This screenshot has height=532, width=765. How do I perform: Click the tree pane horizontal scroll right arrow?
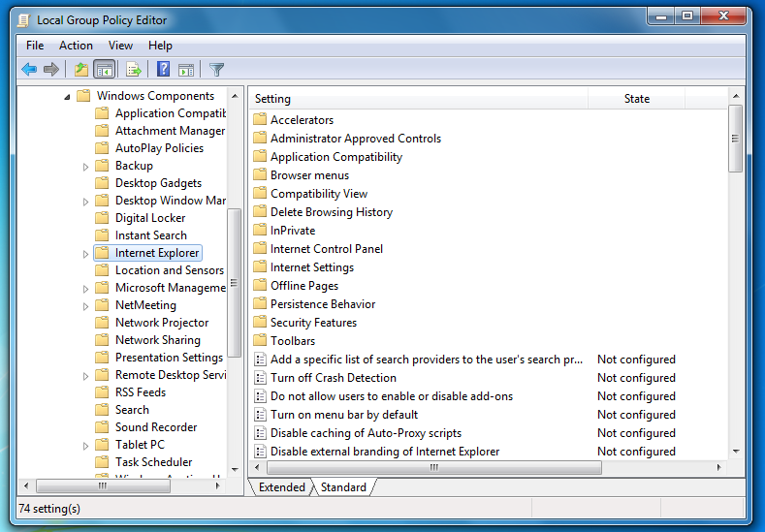click(x=218, y=485)
